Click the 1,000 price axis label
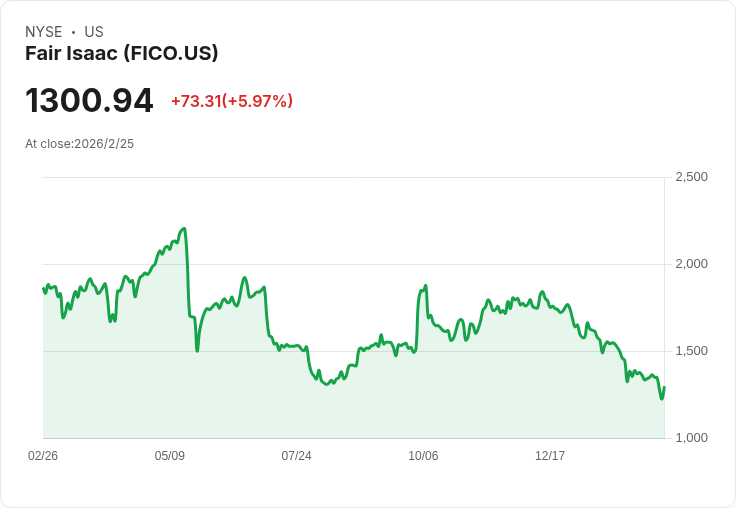Image resolution: width=736 pixels, height=508 pixels. [x=691, y=438]
